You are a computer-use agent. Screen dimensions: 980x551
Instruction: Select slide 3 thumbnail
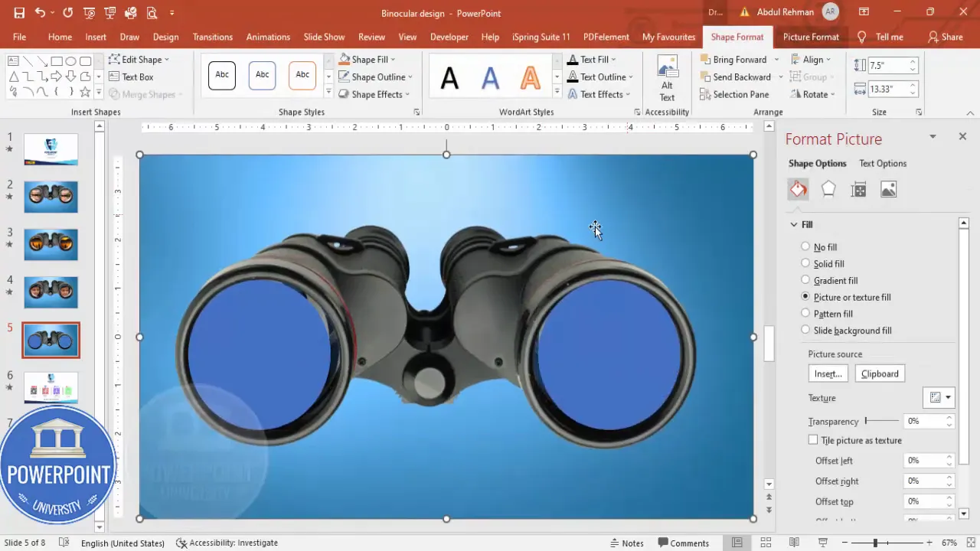[x=51, y=244]
